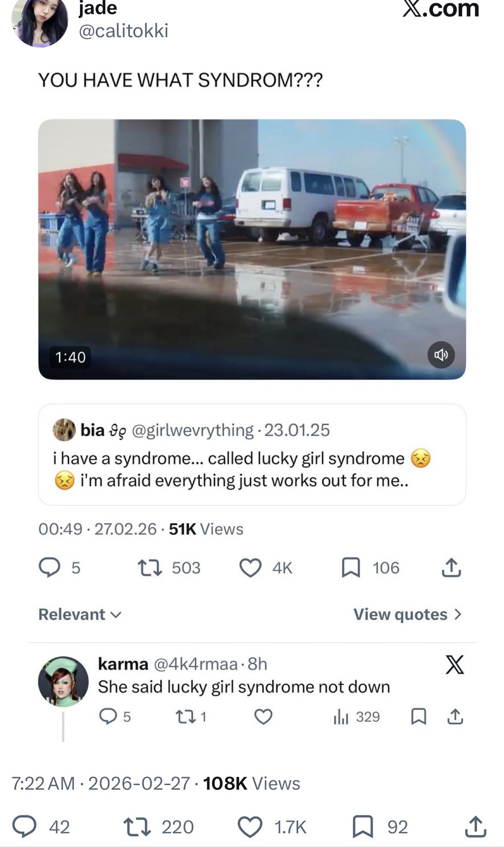Repost the tweet showing 503 reposts

[149, 568]
